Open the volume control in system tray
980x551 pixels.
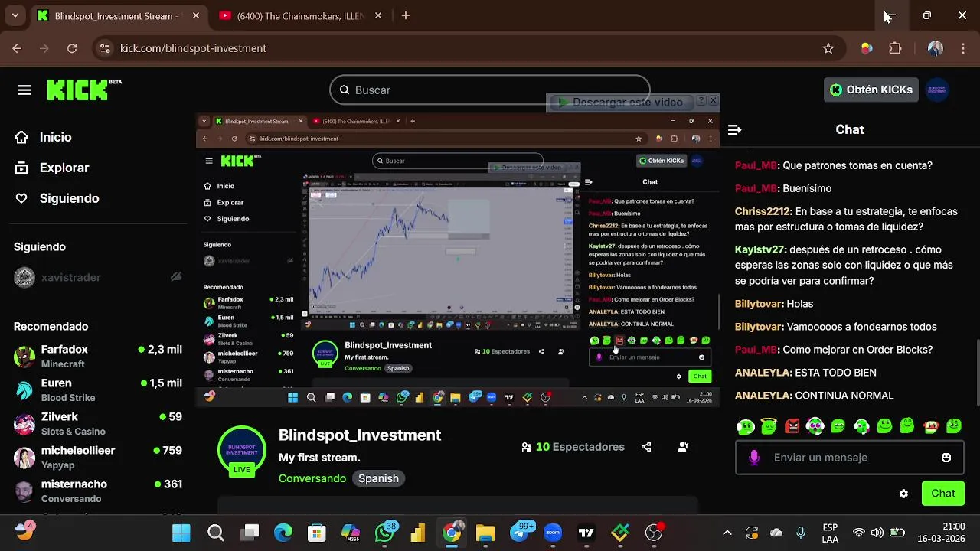tap(877, 533)
